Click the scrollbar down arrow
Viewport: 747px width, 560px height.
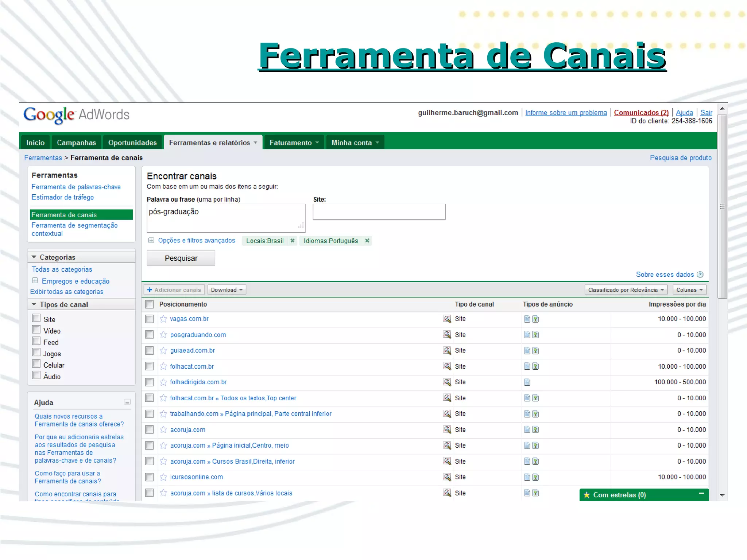pos(722,495)
